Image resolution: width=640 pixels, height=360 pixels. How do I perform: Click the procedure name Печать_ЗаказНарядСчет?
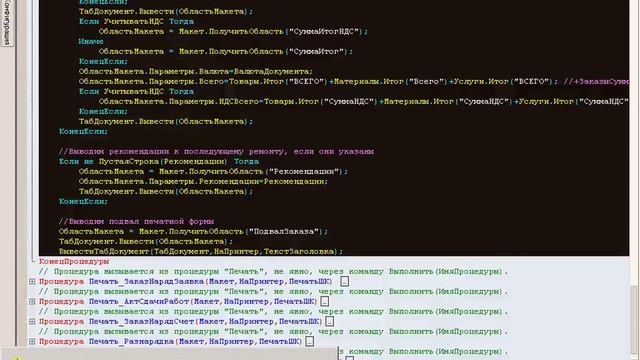coord(141,322)
